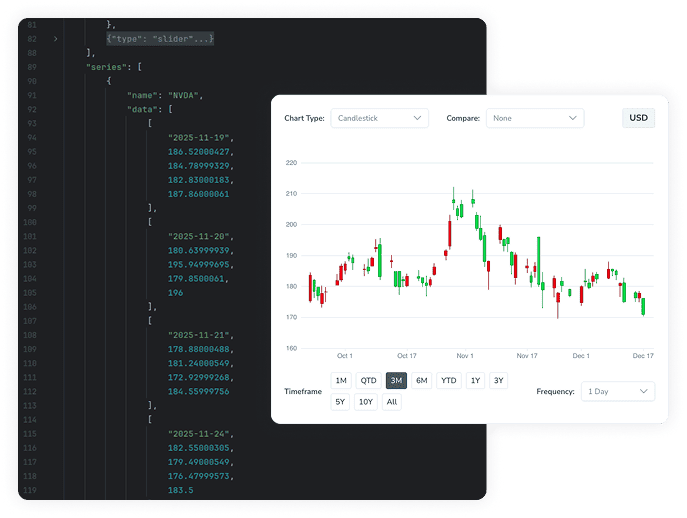Open the Chart Type Candlestick dropdown
687x518 pixels.
click(x=379, y=118)
